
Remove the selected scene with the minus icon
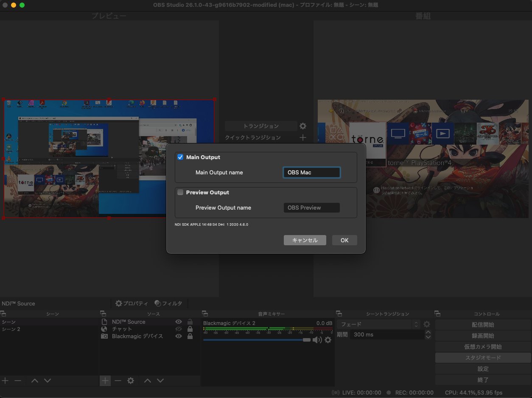coord(18,381)
